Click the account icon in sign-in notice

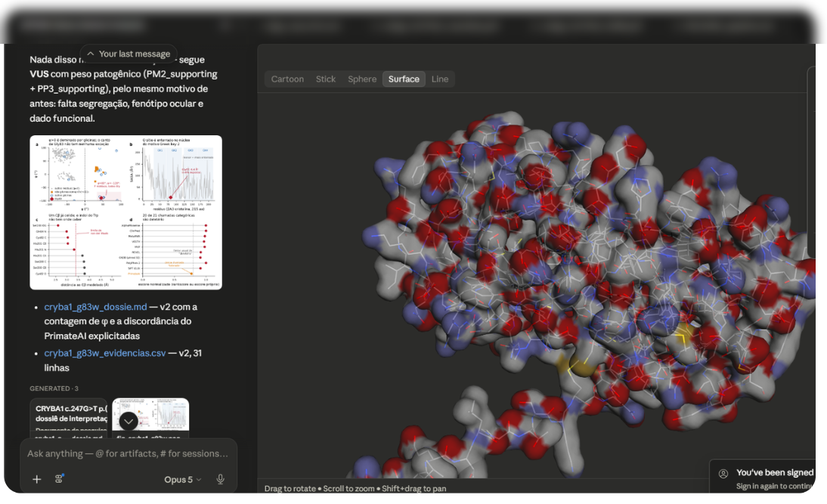coord(723,474)
